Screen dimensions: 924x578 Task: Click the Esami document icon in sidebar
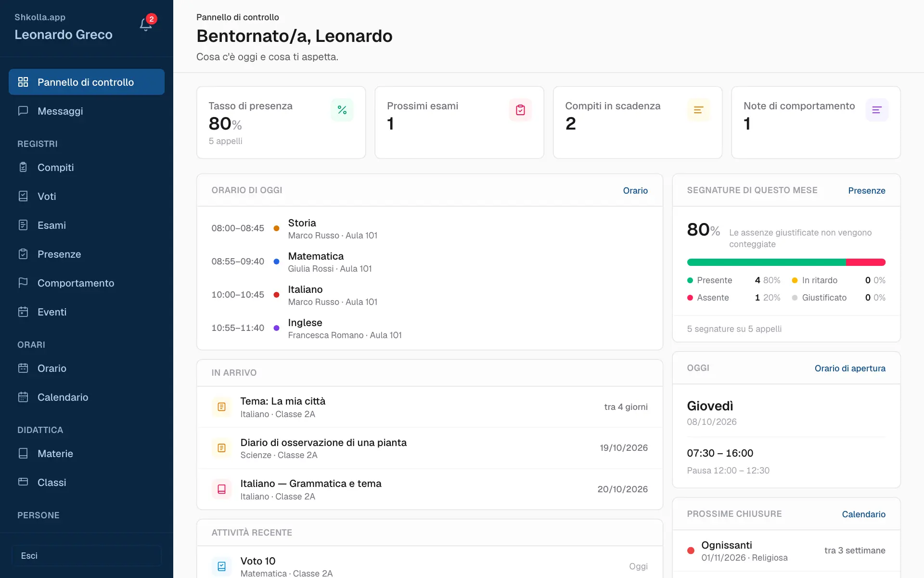point(23,225)
